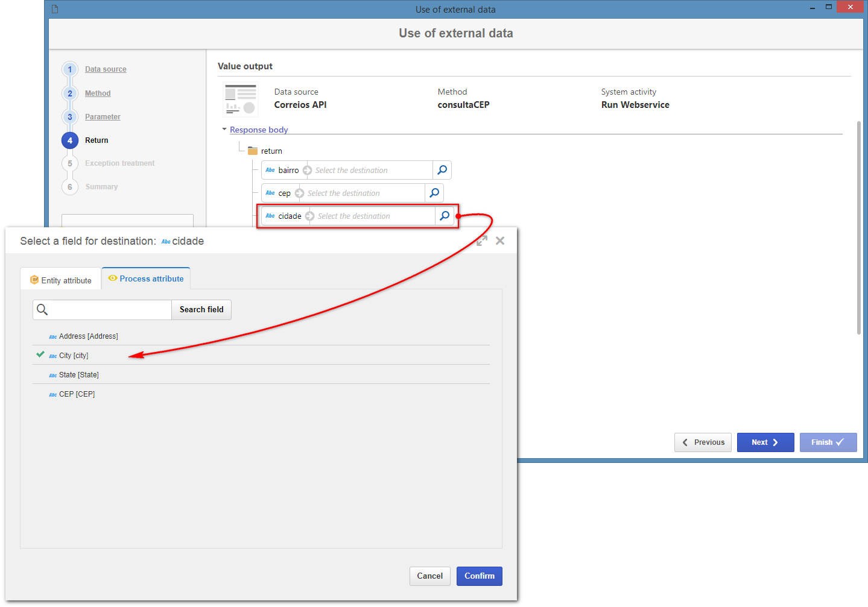Click the Finish button
The image size is (868, 607).
pos(828,442)
